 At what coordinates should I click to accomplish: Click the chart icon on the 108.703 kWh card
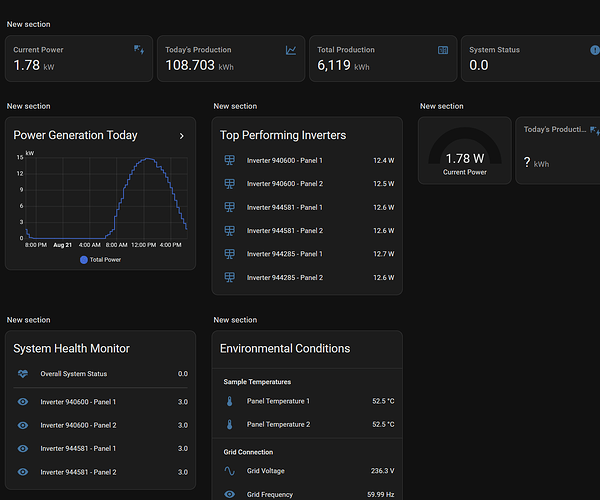[290, 49]
